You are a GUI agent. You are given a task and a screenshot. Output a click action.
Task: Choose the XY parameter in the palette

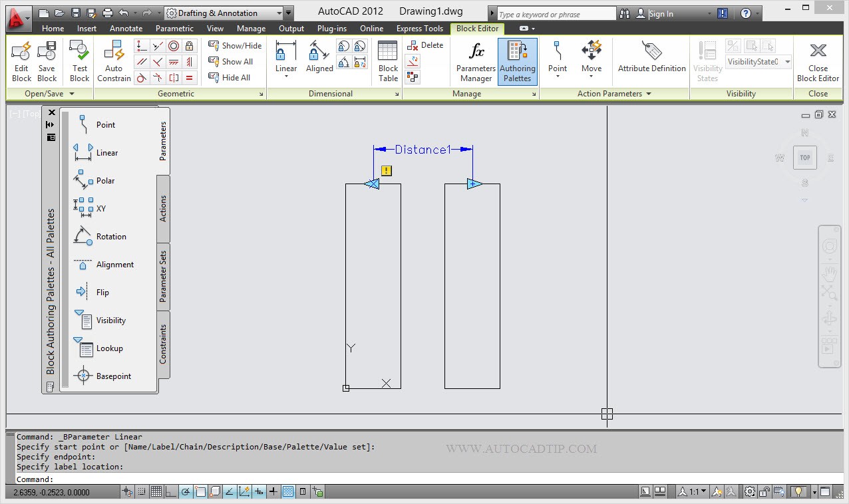(x=89, y=208)
